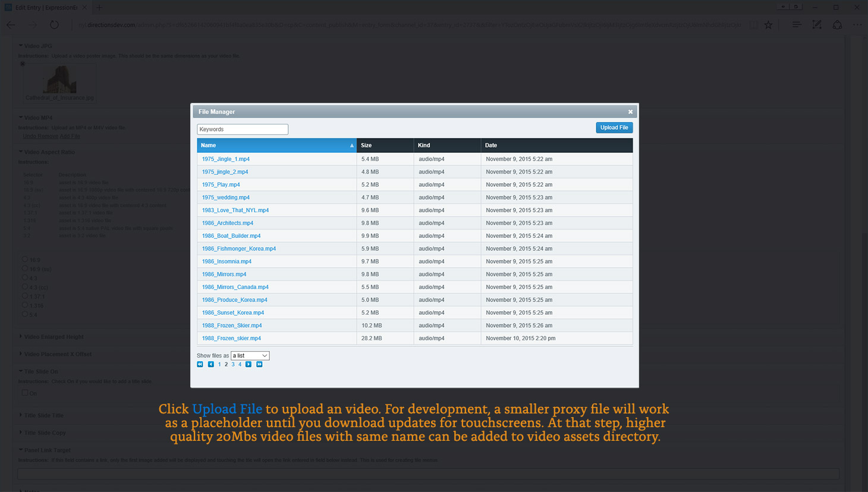Select 1988_Frozen_Skier.mp4 10.2 MB file

point(231,325)
